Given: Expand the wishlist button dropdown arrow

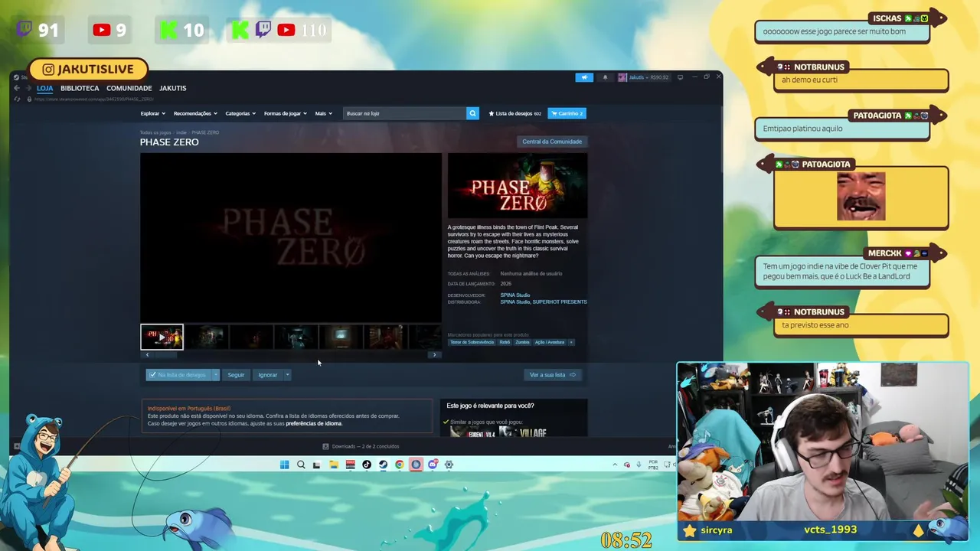Looking at the screenshot, I should pos(216,375).
